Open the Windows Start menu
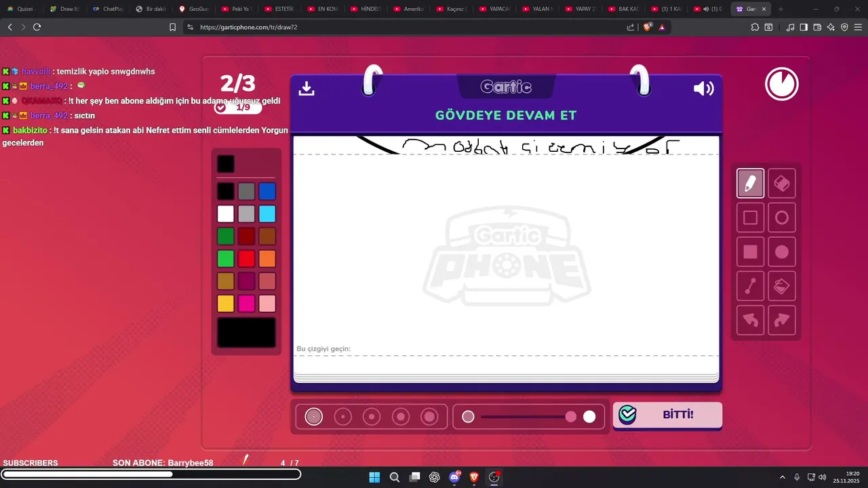 374,477
